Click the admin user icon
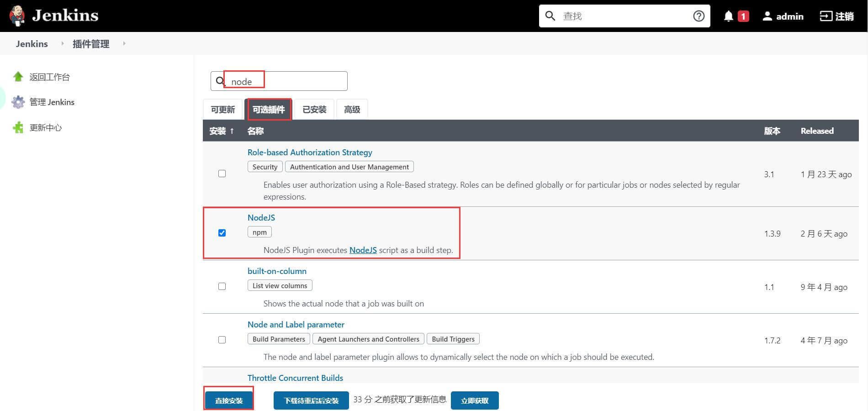Viewport: 868px width, 411px height. (767, 16)
